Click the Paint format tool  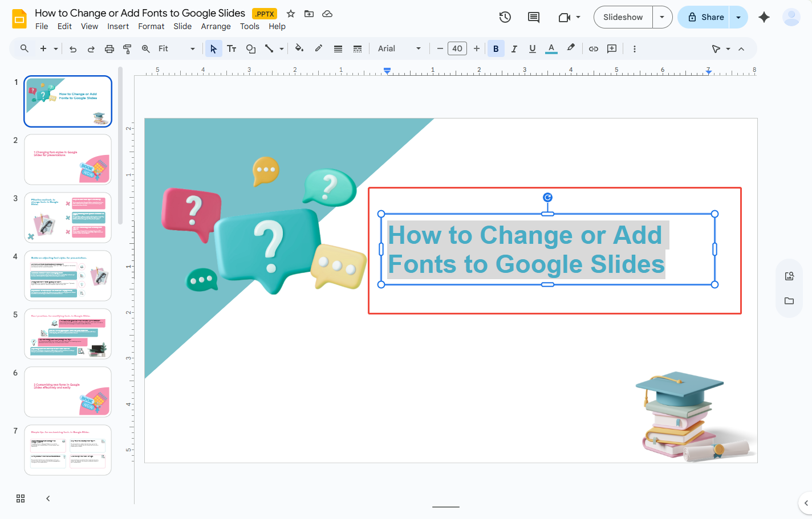click(x=127, y=48)
